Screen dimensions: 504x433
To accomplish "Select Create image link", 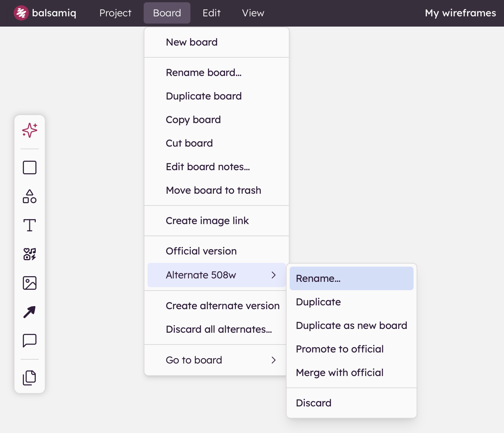I will click(217, 221).
